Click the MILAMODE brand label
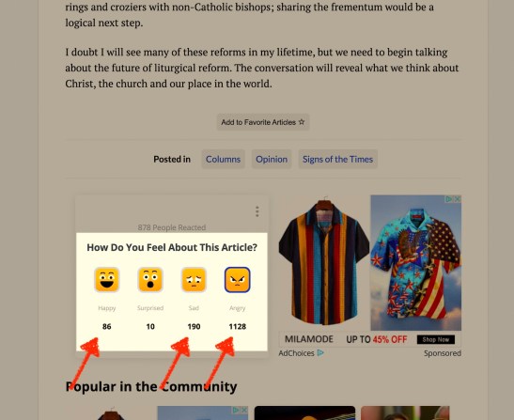 click(309, 339)
